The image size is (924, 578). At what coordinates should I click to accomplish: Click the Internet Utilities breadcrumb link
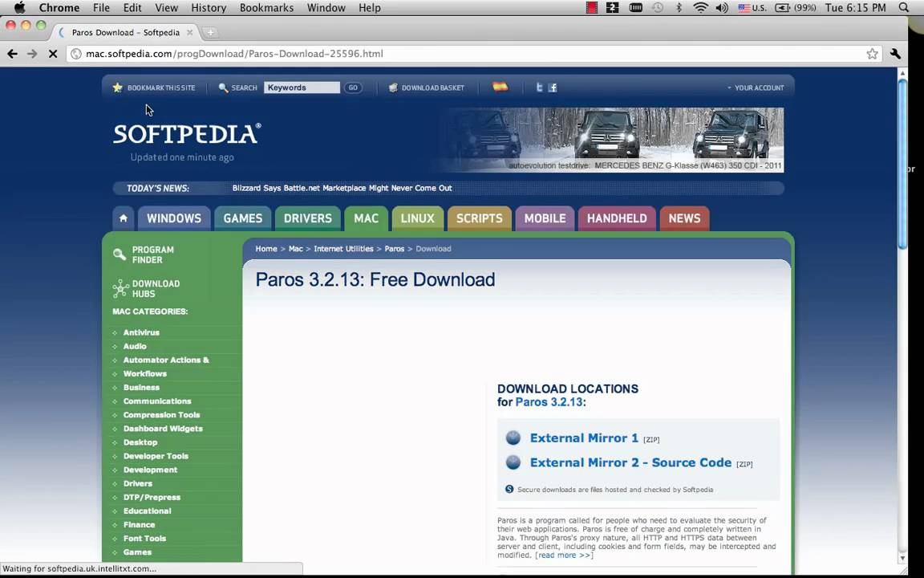click(343, 249)
